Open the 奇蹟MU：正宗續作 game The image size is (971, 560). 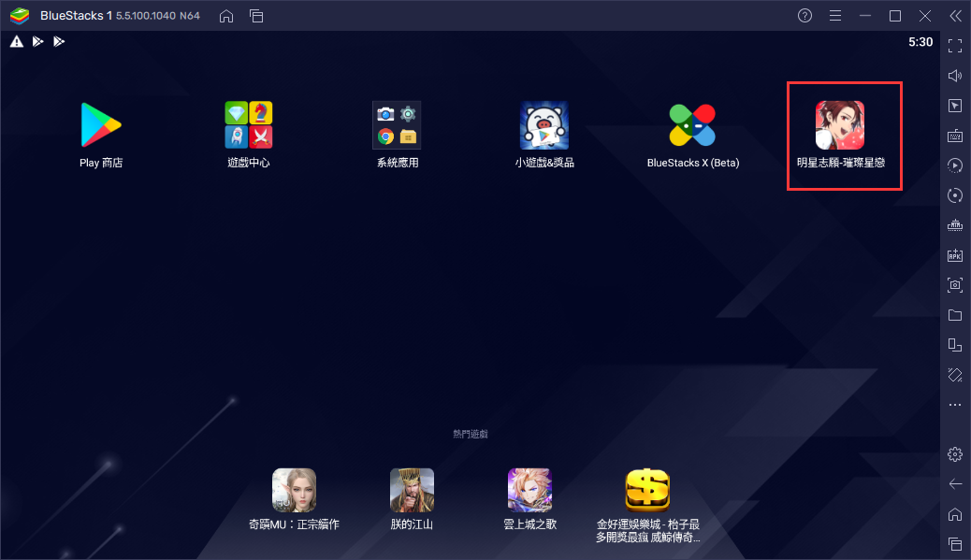(294, 490)
